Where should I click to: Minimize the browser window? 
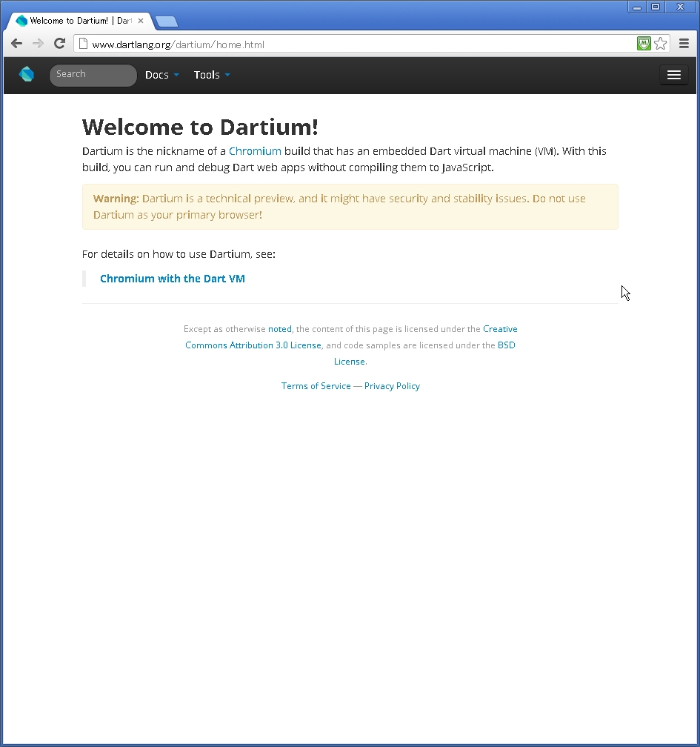pyautogui.click(x=637, y=7)
